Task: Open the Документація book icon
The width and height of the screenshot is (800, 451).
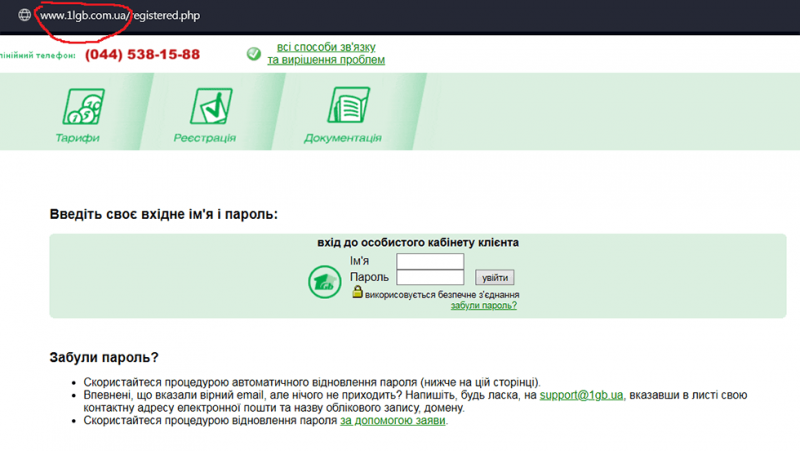Action: point(348,105)
